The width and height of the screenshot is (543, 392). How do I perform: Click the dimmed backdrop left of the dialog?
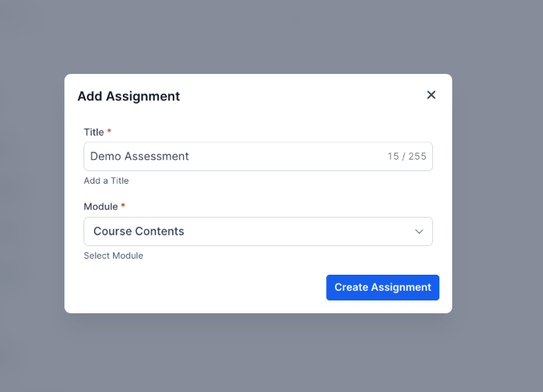(x=32, y=193)
